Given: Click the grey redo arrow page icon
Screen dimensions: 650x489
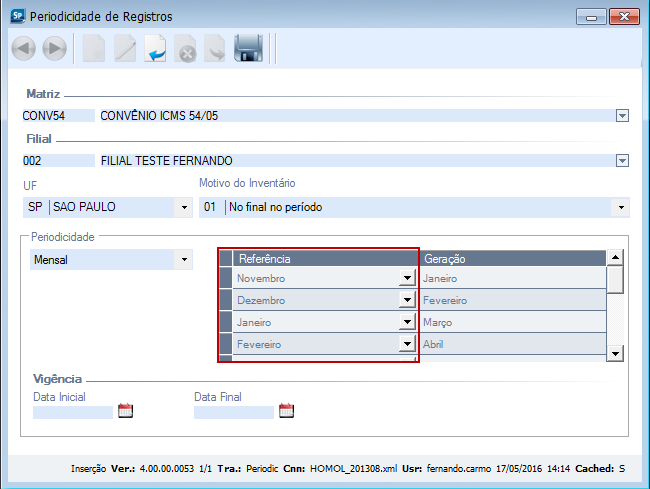Looking at the screenshot, I should coord(214,48).
